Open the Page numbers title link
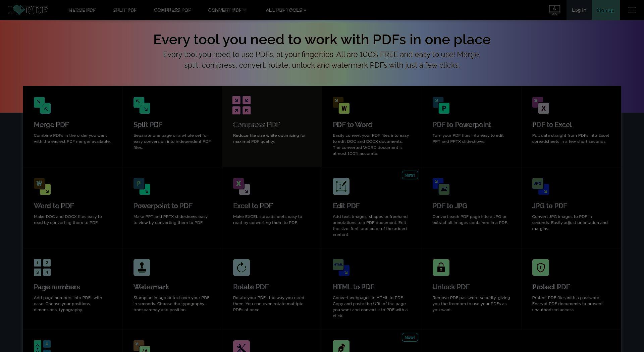Screen dimensions: 644x352 (x=57, y=287)
